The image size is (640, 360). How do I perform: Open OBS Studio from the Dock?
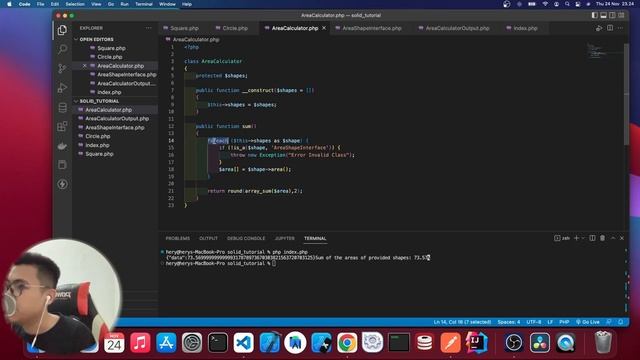pos(513,342)
